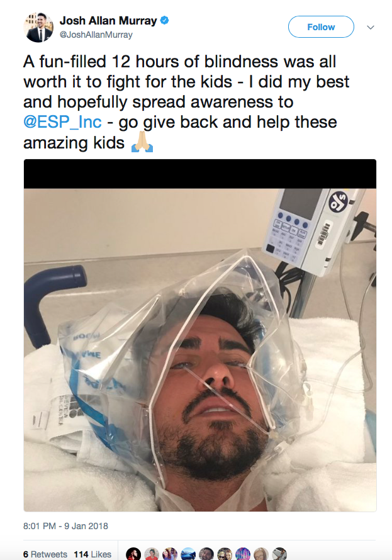View the 6 Retweets list
Screen dimensions: 392x560
coord(45,554)
